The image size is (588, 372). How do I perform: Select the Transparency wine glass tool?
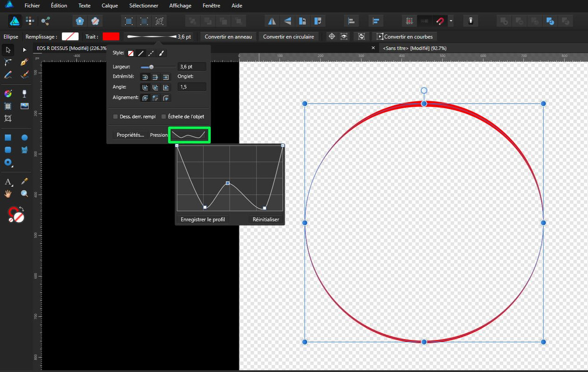tap(24, 93)
